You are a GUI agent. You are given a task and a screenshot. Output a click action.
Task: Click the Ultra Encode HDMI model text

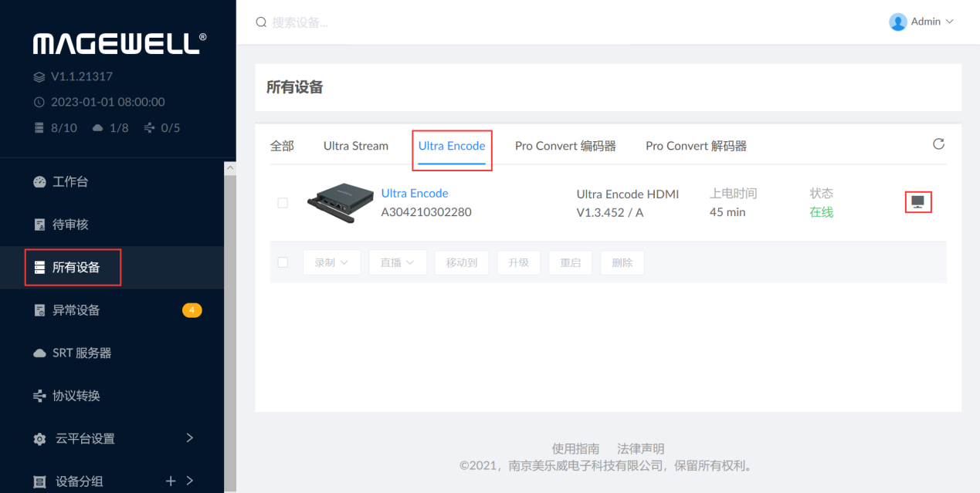point(628,194)
